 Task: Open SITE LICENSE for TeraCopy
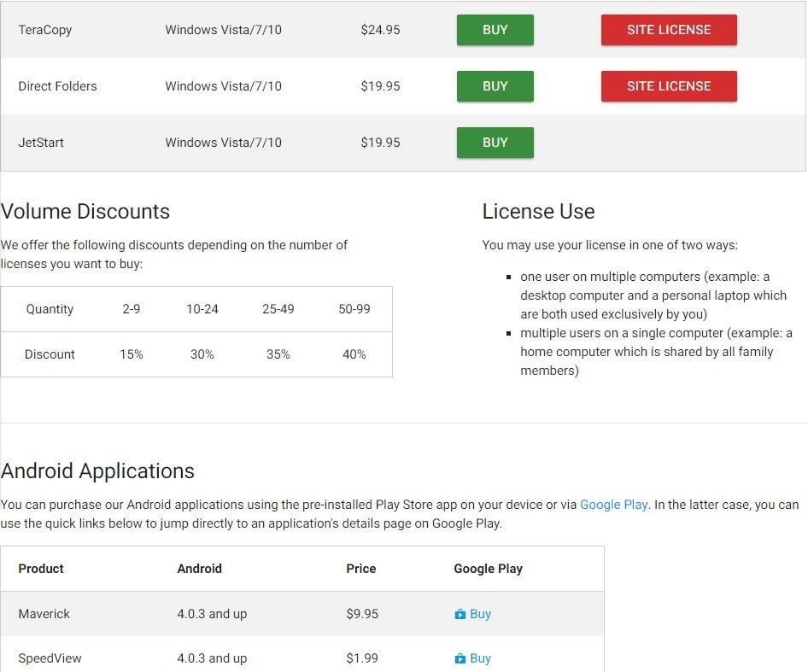669,30
